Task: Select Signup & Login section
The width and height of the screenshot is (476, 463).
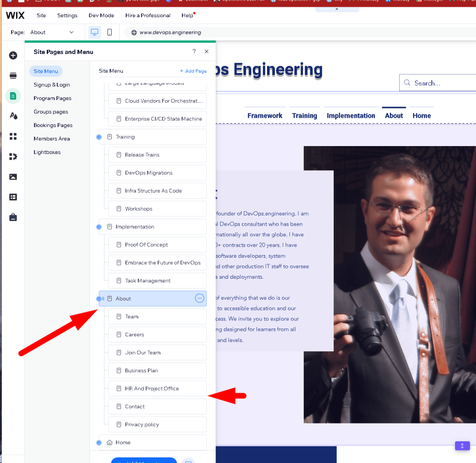Action: point(52,85)
